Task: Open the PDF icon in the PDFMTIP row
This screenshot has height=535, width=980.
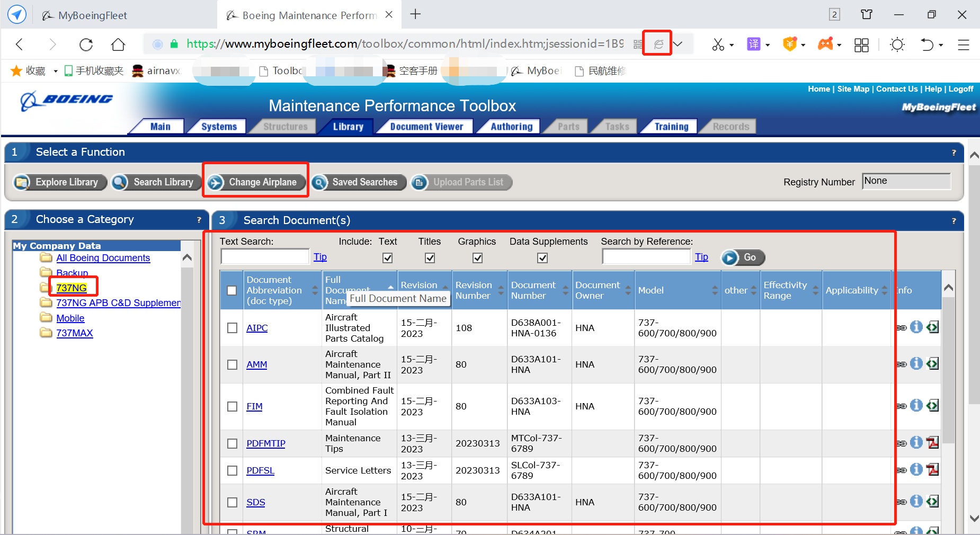Action: pos(933,442)
